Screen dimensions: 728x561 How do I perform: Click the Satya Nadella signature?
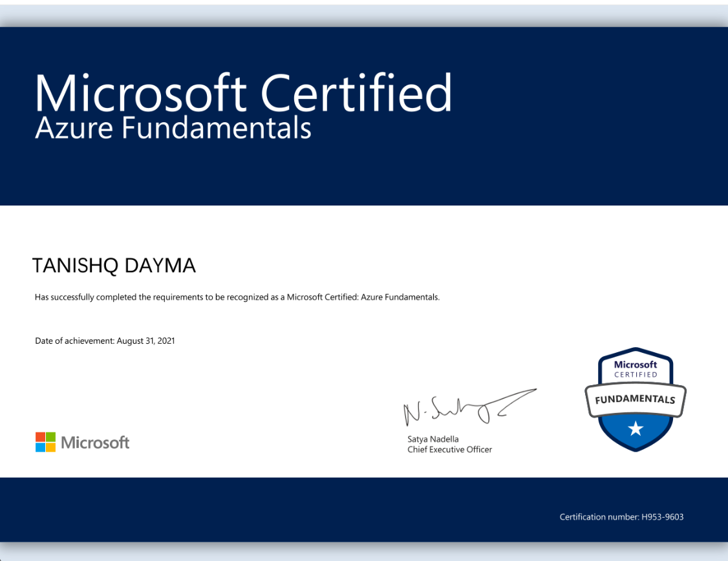[469, 407]
